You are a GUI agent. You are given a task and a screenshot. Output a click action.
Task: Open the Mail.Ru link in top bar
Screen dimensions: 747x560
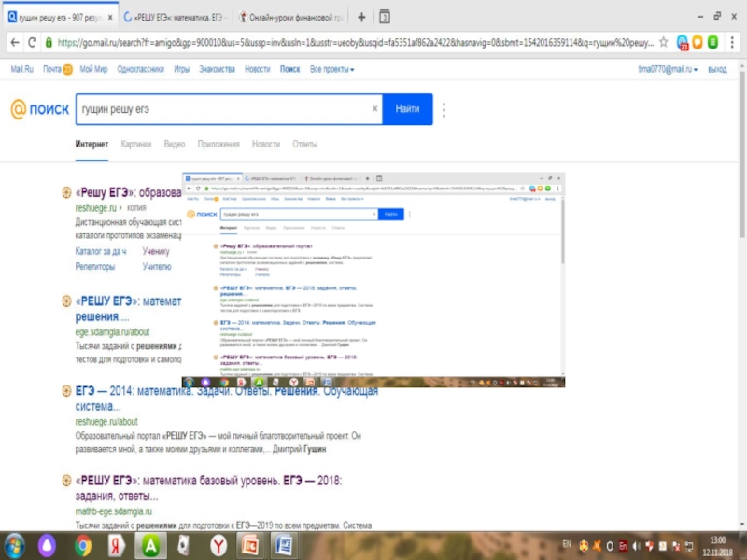pyautogui.click(x=21, y=69)
